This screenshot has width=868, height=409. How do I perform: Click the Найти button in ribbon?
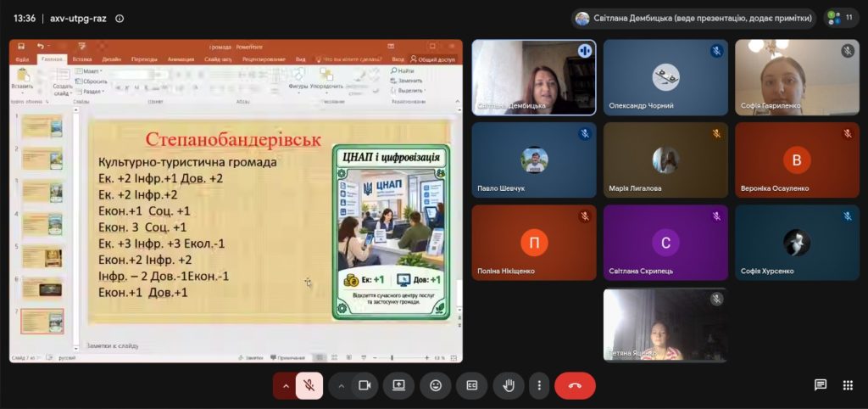pos(403,71)
